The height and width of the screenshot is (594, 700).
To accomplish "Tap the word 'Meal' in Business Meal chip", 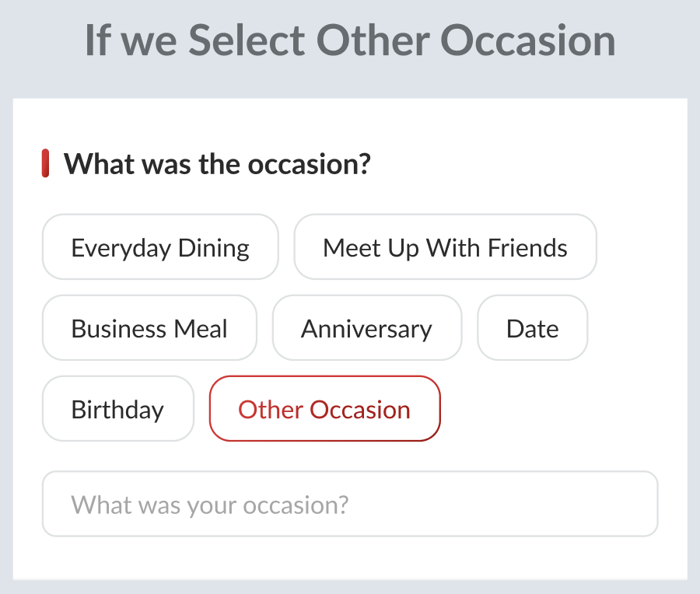I will pos(201,328).
